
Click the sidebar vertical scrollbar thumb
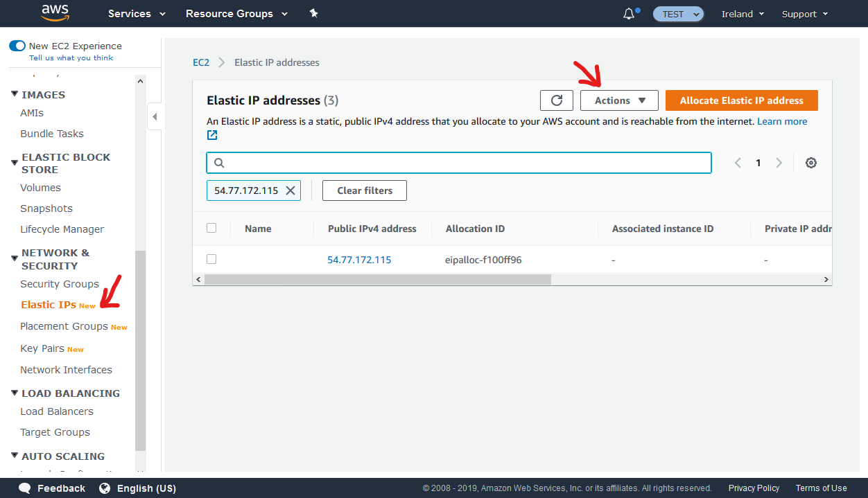[141, 350]
